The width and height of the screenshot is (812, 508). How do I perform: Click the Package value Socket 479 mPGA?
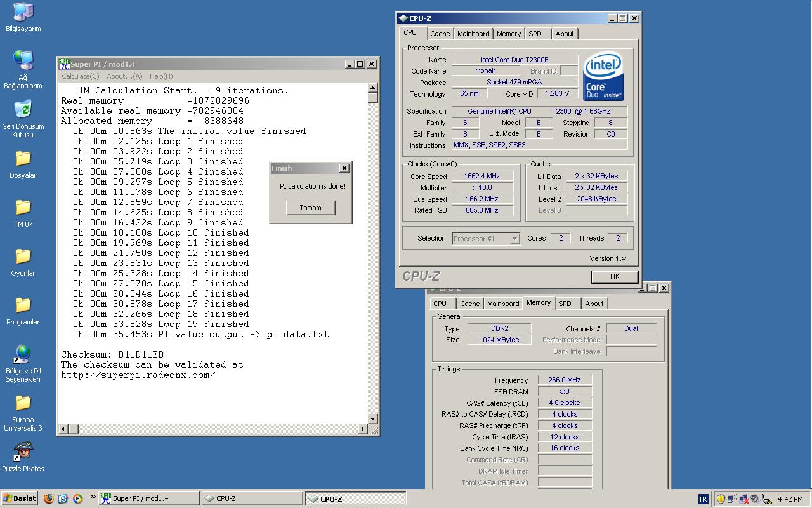point(514,83)
